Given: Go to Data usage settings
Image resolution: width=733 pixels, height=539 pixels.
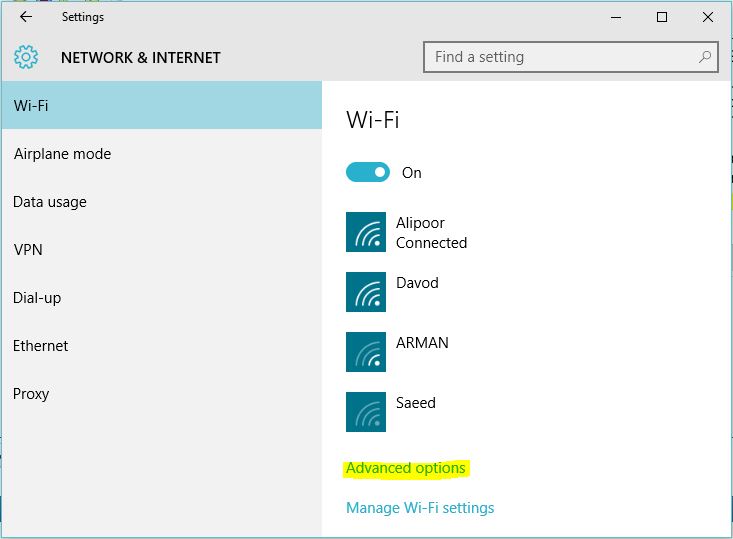Looking at the screenshot, I should pyautogui.click(x=50, y=202).
